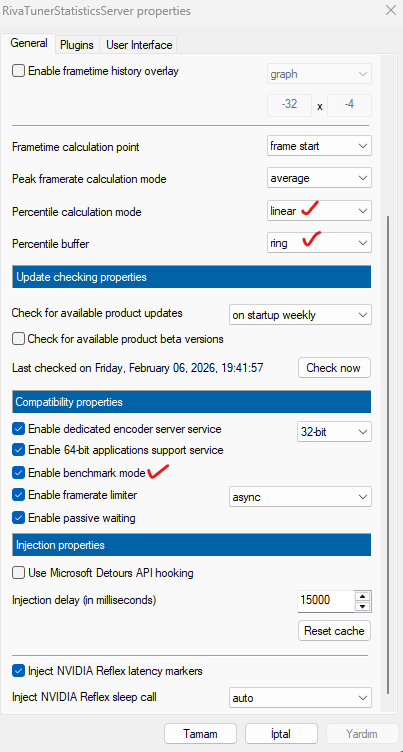The image size is (403, 752).
Task: Enable frametime history overlay checkbox
Action: (18, 71)
